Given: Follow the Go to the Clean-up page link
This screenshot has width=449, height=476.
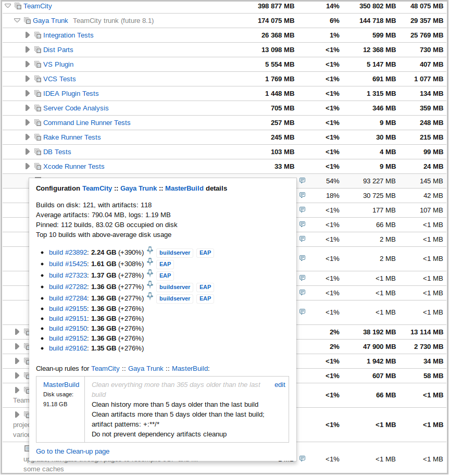Looking at the screenshot, I should click(72, 451).
